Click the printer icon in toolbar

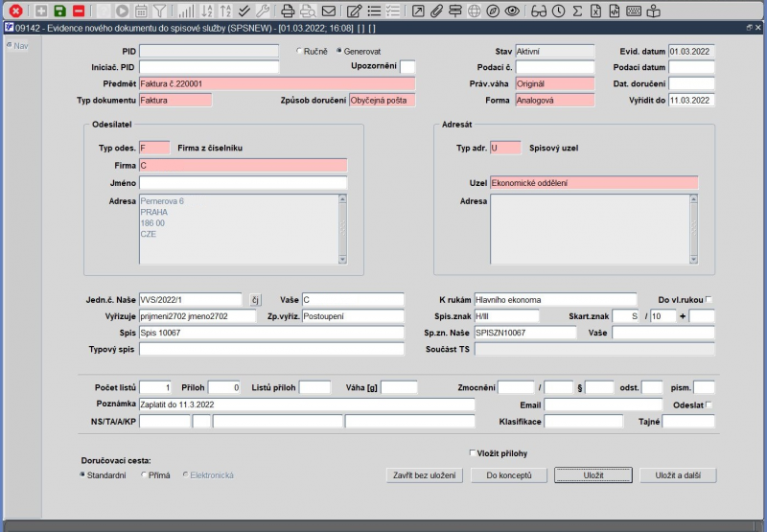[x=288, y=11]
